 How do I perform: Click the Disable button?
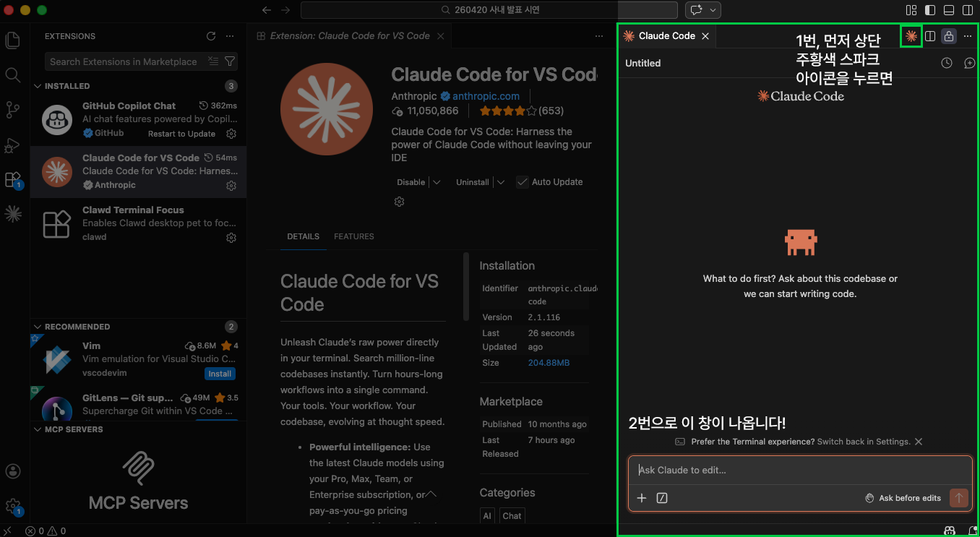(411, 182)
